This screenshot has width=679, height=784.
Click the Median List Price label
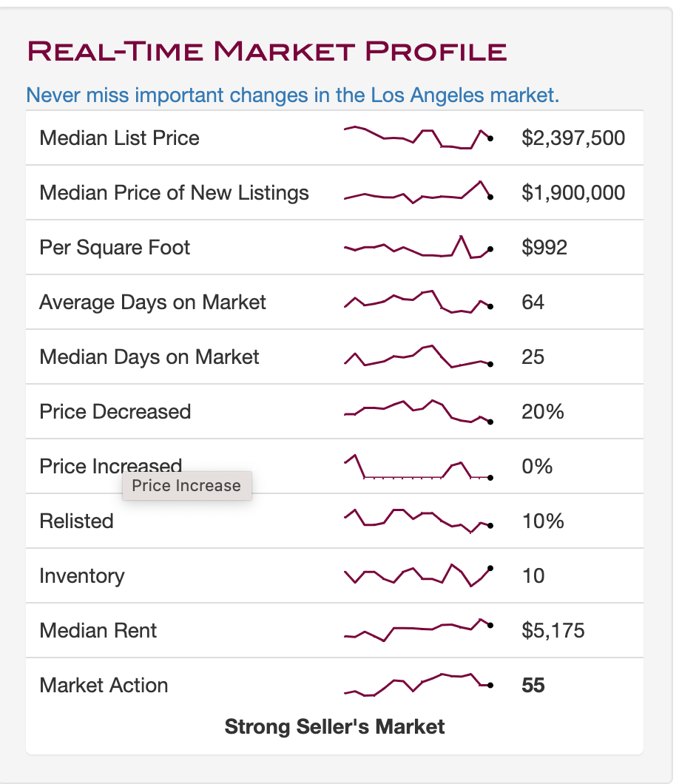tap(120, 138)
